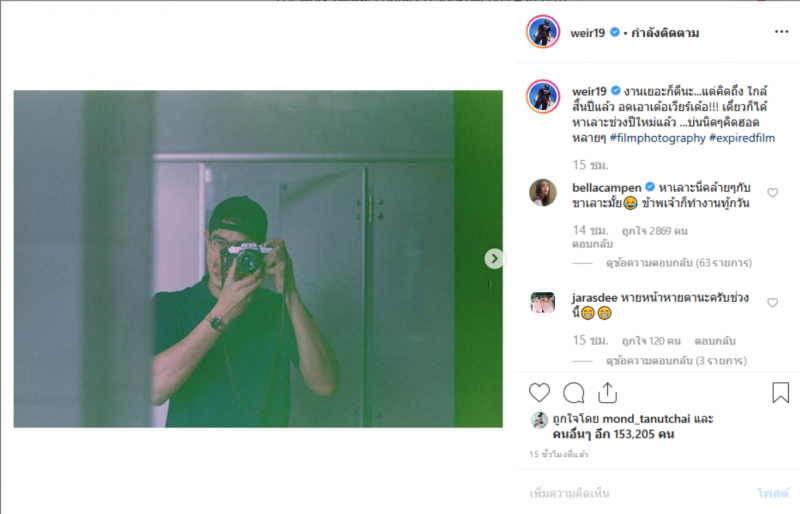Screen dimensions: 800x514
Task: Like jarasdee's comment with its heart
Action: [x=772, y=303]
